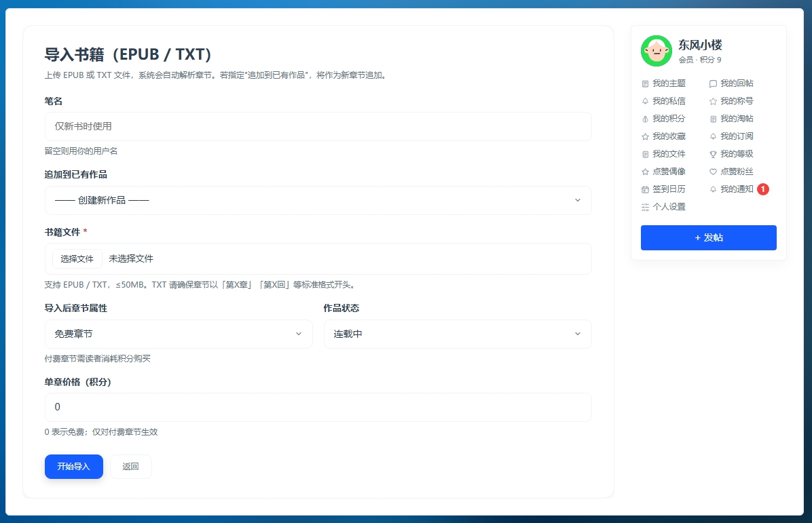View 我的收藏 favorites
The image size is (812, 523).
pyautogui.click(x=669, y=136)
